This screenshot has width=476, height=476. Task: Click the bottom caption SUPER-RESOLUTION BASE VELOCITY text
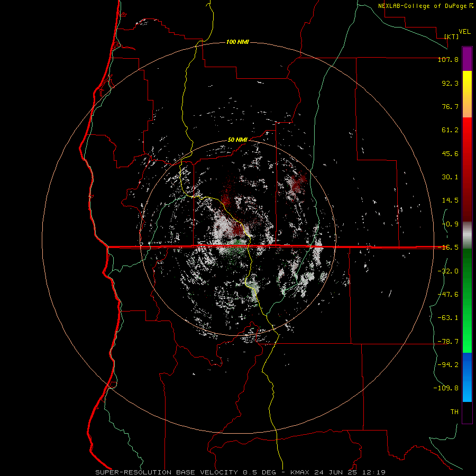point(167,472)
